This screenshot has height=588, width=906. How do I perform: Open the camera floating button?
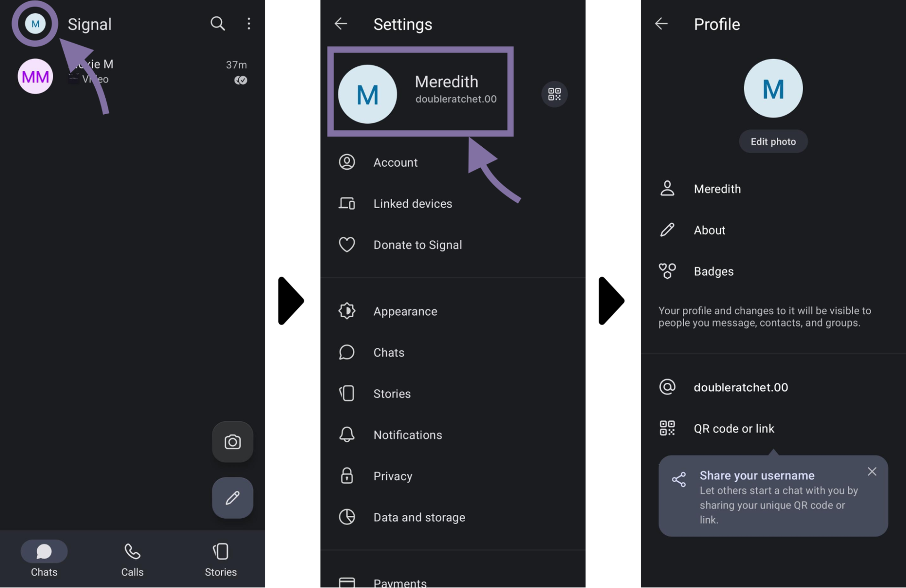coord(232,442)
